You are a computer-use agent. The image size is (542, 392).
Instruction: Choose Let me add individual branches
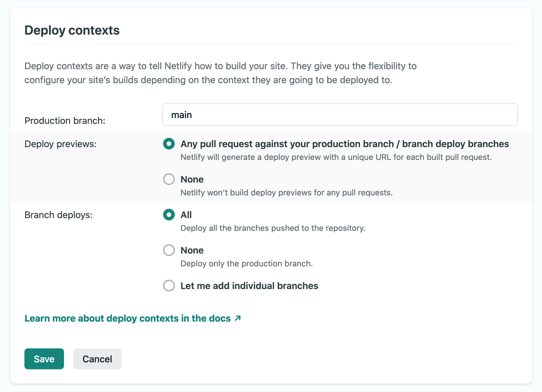169,286
